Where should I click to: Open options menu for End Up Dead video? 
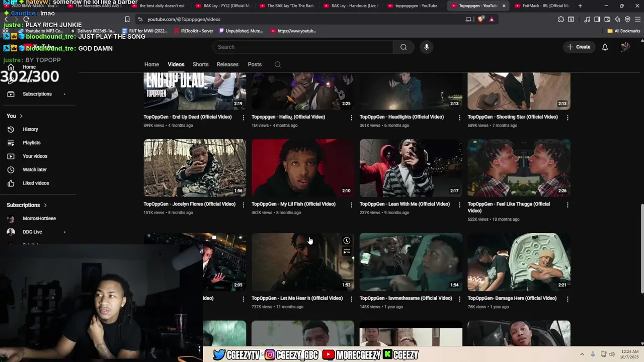pos(244,117)
